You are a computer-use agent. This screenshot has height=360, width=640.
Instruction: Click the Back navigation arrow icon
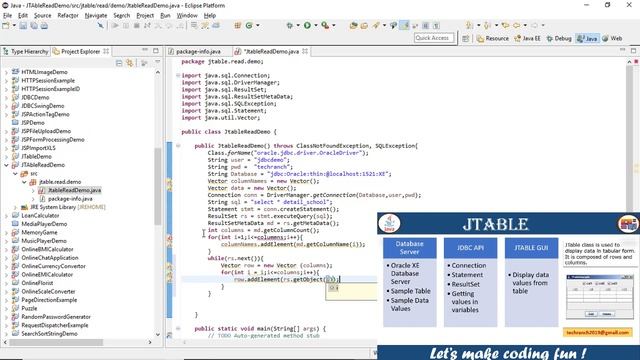coord(516,26)
